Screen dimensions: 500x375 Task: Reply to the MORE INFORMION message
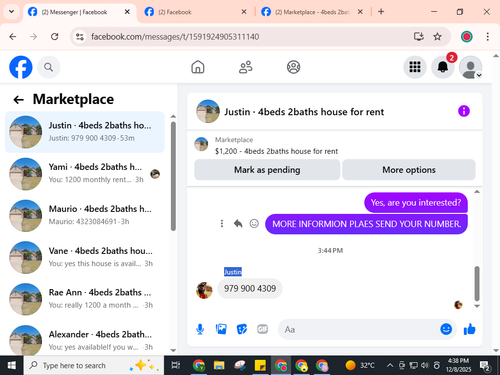tap(238, 224)
